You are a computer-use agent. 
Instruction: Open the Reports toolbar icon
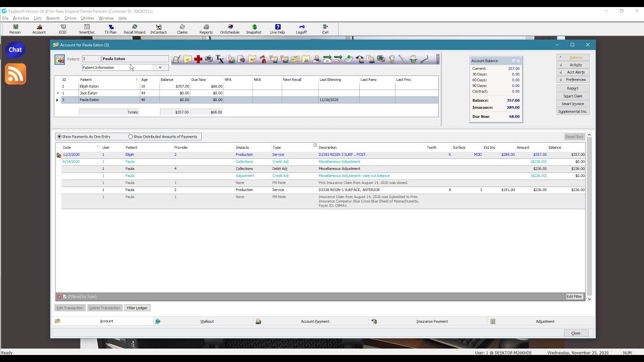206,29
